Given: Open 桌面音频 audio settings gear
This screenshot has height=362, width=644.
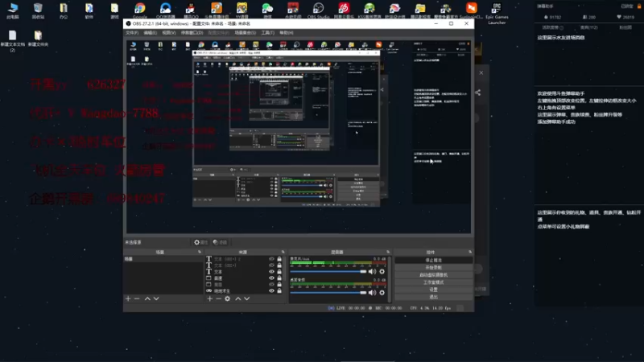Looking at the screenshot, I should click(x=382, y=293).
